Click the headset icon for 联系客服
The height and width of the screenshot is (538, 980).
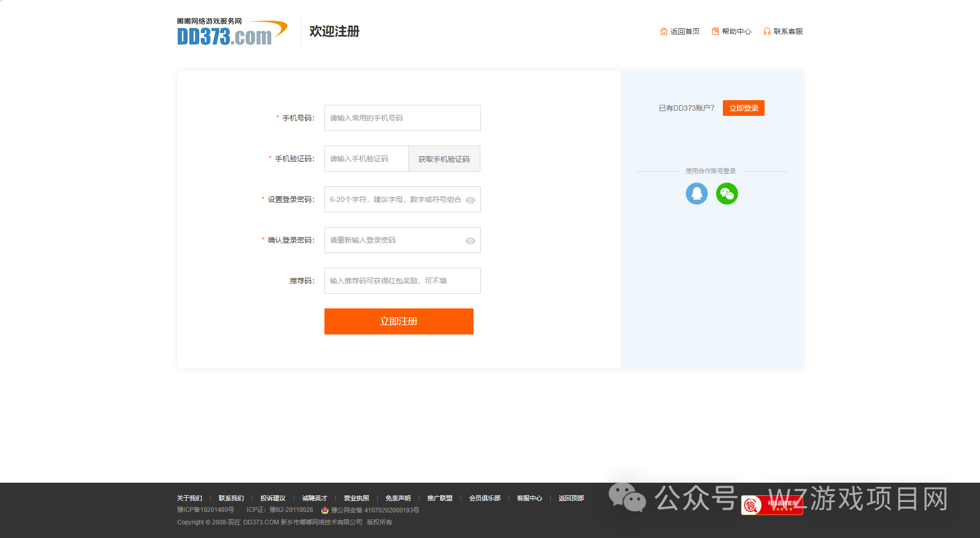pyautogui.click(x=767, y=31)
